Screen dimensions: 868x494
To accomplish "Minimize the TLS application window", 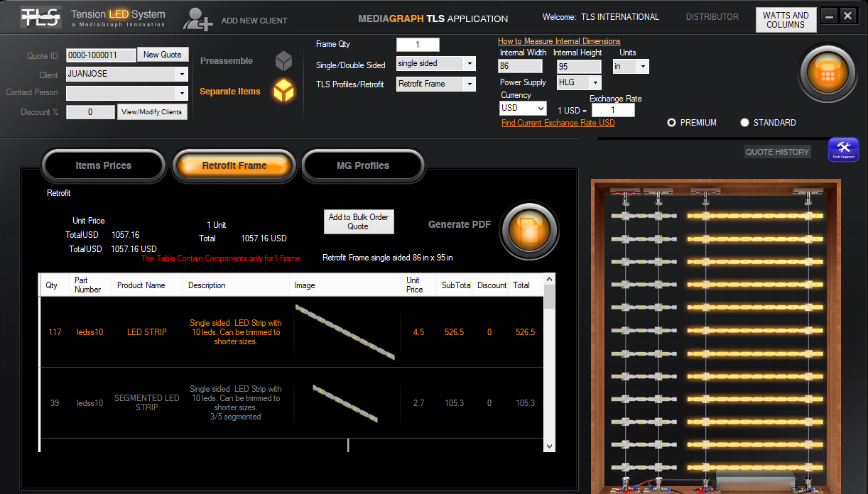I will pos(829,16).
